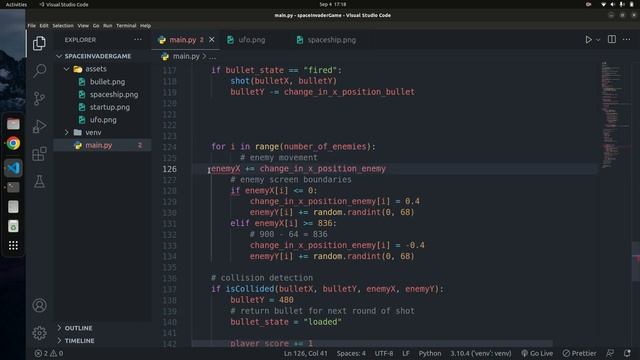Viewport: 640px width, 360px height.
Task: Open the Explorer view in activity bar
Action: (39, 43)
